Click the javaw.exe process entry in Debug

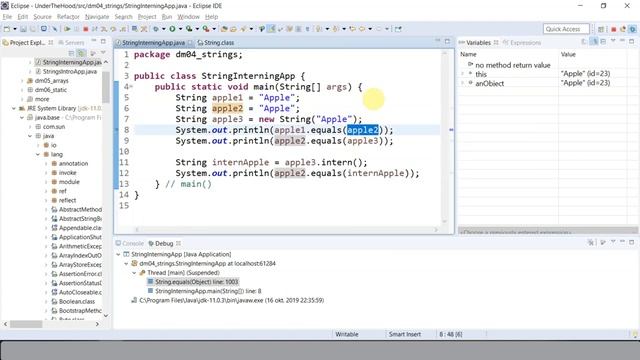(x=228, y=300)
